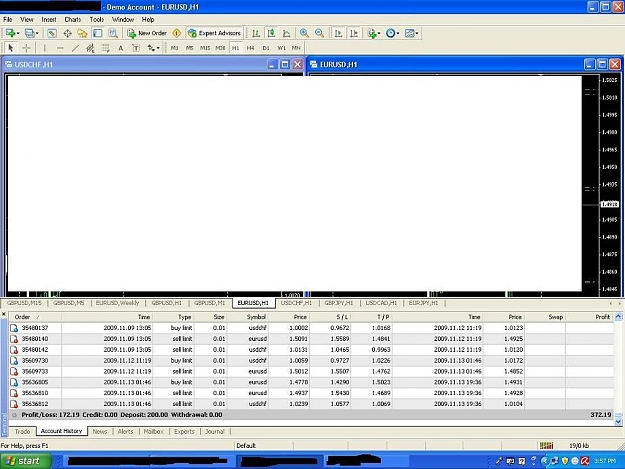Toggle Chart Shift
Viewport: 625px width, 469px height.
click(354, 33)
